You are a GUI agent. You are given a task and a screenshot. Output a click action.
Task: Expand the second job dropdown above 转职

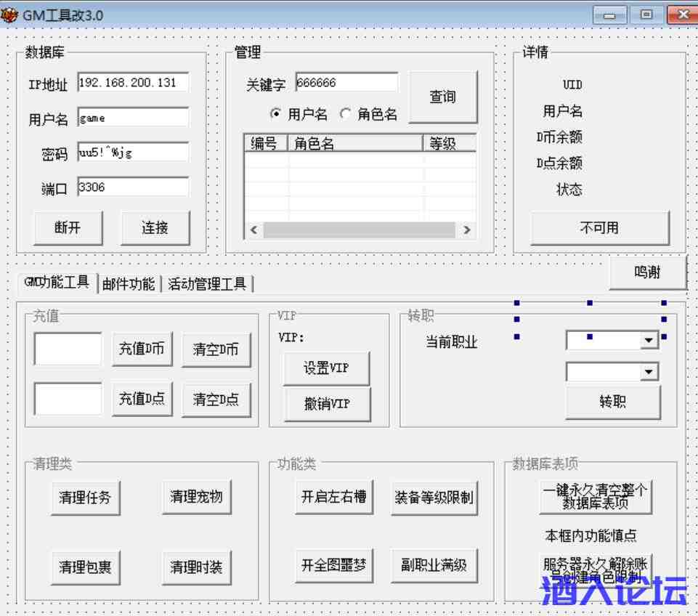[648, 372]
